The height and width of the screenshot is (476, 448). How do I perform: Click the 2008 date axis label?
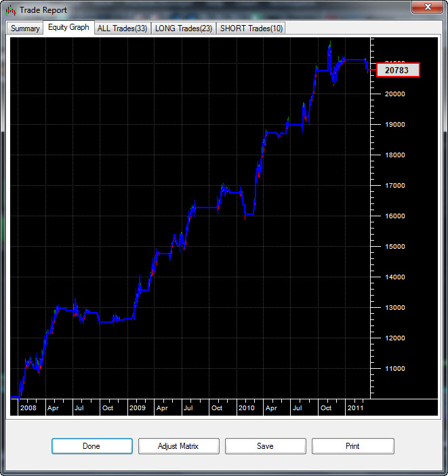click(x=28, y=408)
